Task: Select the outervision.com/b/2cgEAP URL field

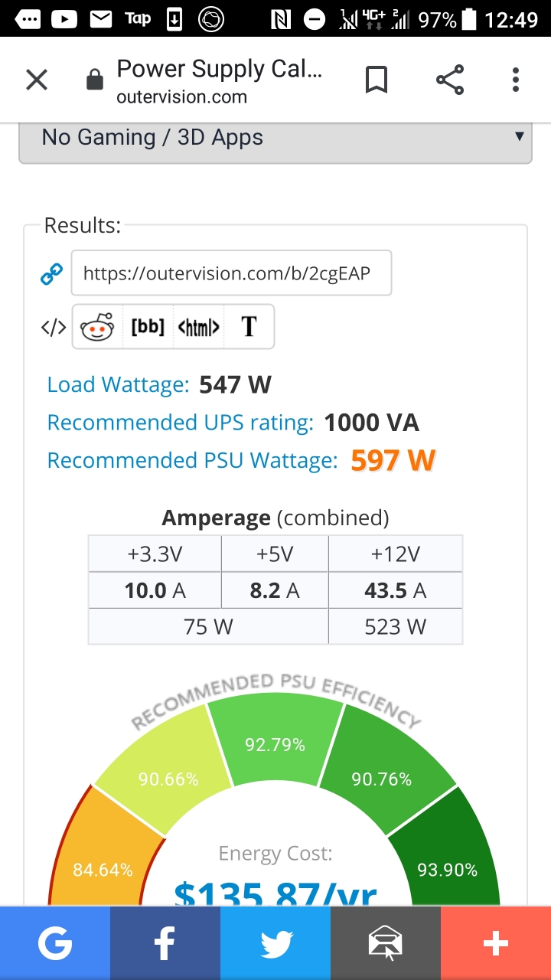Action: 231,273
